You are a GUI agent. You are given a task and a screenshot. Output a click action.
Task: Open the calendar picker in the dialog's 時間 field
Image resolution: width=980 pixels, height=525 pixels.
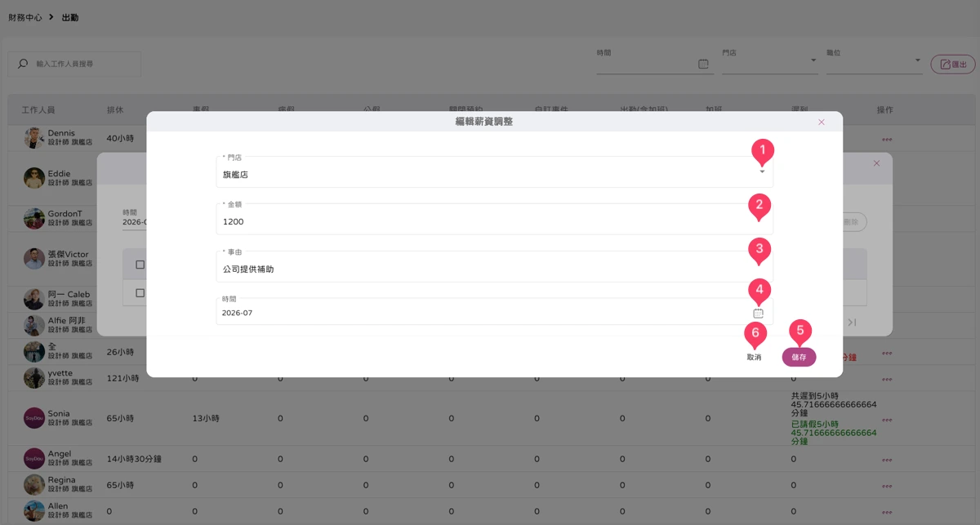[758, 313]
